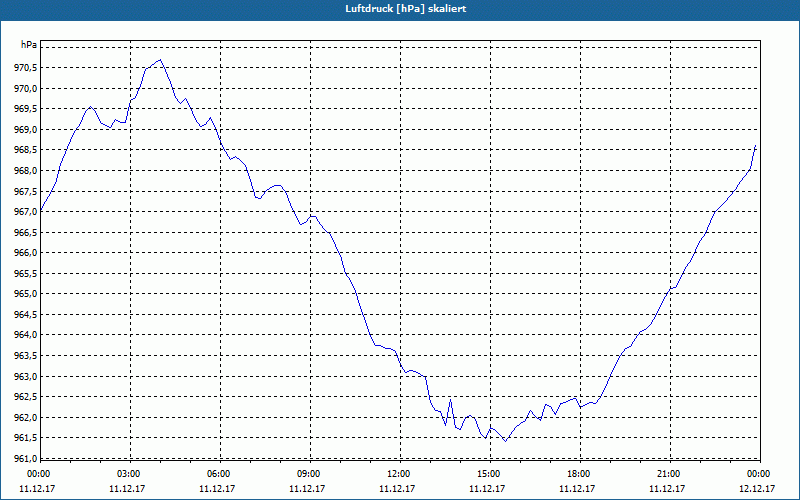Image resolution: width=800 pixels, height=500 pixels.
Task: Select the 969,0 y-axis value
Action: coord(24,130)
